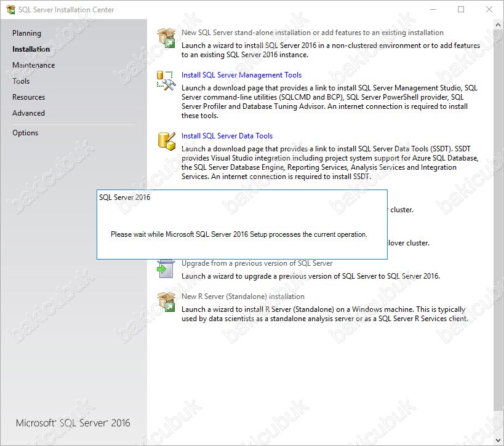
Task: Open the Resources page in the sidebar
Action: click(28, 97)
